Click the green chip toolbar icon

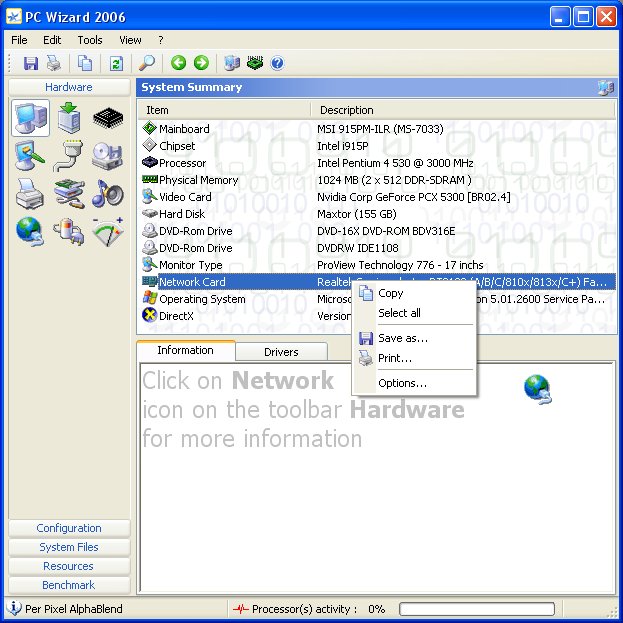click(x=255, y=63)
